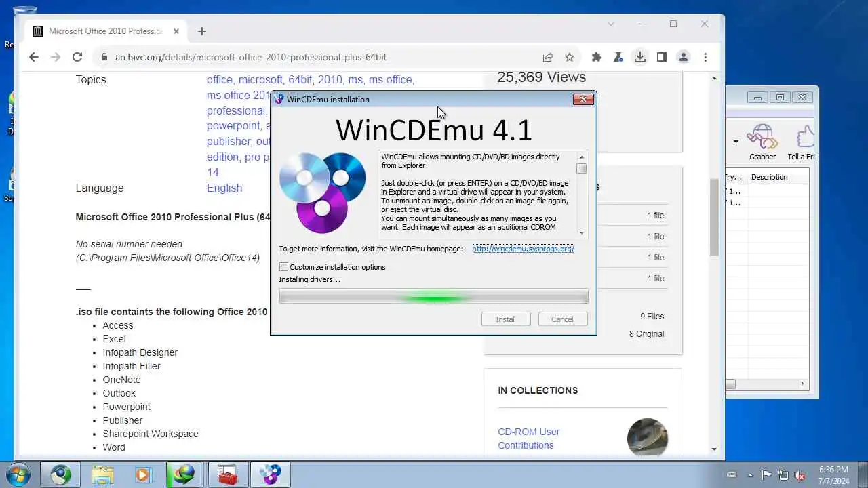Click the 9 Files entry

pyautogui.click(x=652, y=316)
